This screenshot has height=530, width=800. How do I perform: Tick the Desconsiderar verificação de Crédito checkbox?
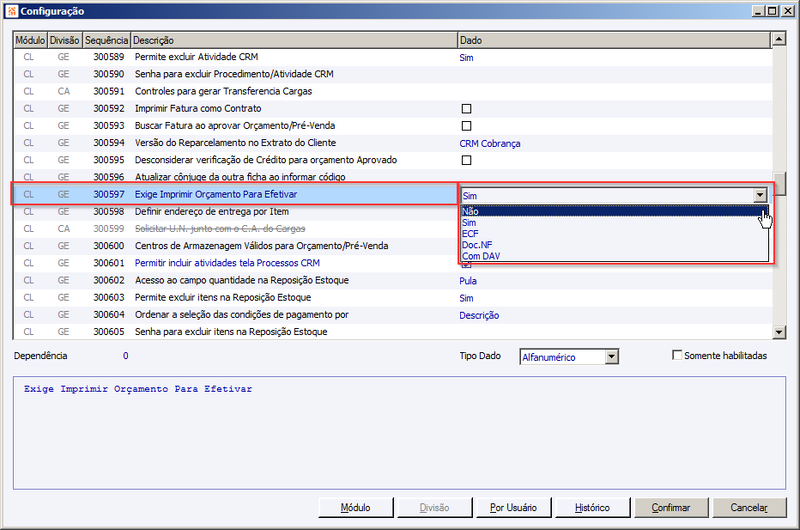pyautogui.click(x=466, y=160)
